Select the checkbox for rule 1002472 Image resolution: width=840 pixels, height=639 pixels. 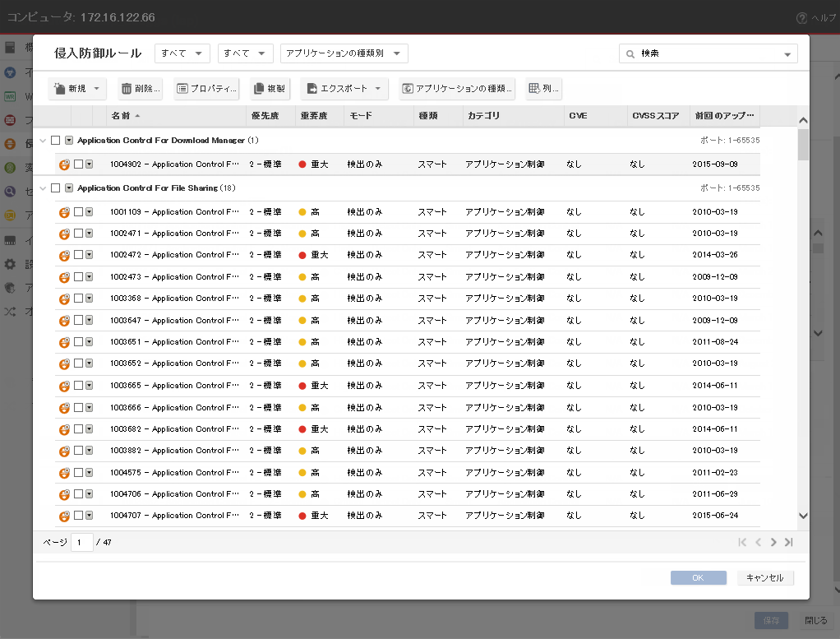[78, 255]
